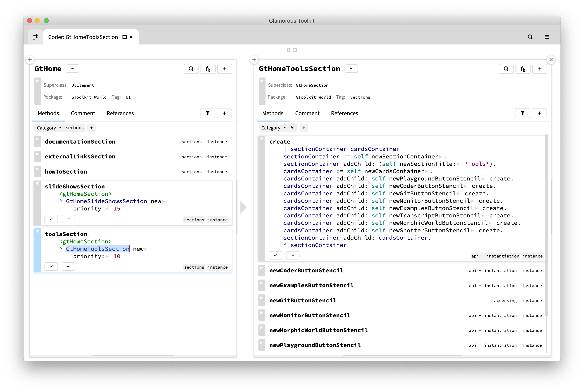Select the GtHome Methods tab
The width and height of the screenshot is (584, 392).
[x=48, y=113]
